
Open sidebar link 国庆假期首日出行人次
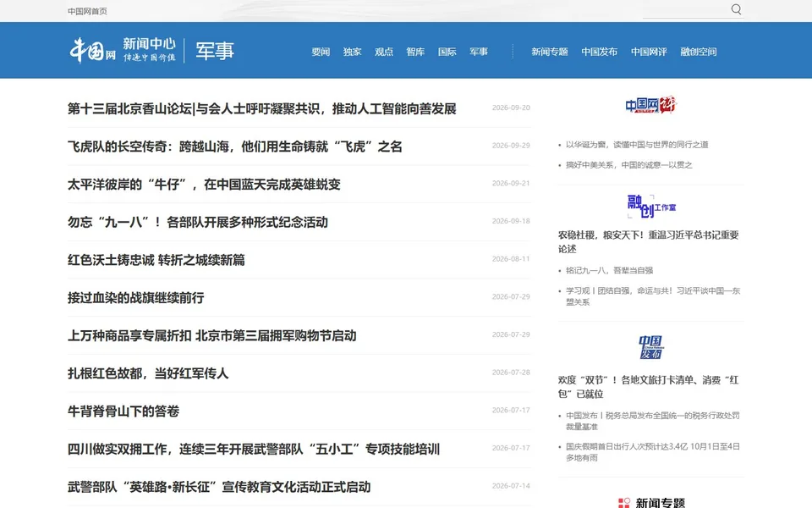[x=652, y=452]
